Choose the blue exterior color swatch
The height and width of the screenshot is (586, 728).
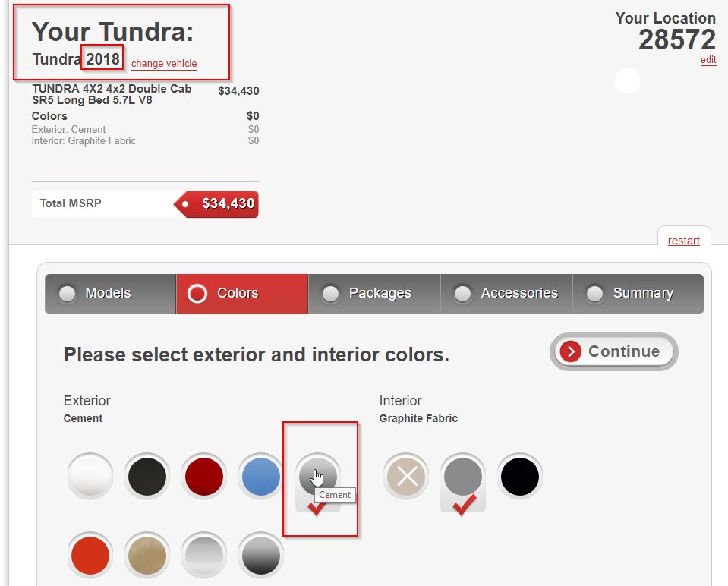point(261,476)
